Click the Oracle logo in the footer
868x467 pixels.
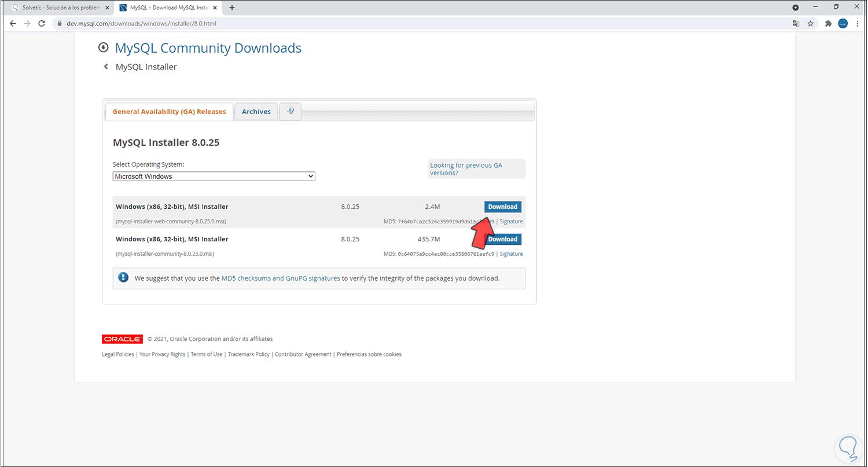click(122, 339)
